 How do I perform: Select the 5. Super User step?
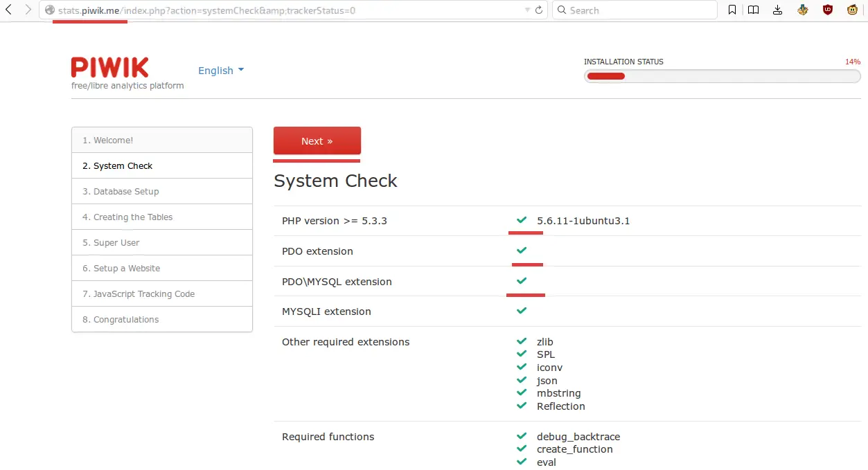point(162,242)
